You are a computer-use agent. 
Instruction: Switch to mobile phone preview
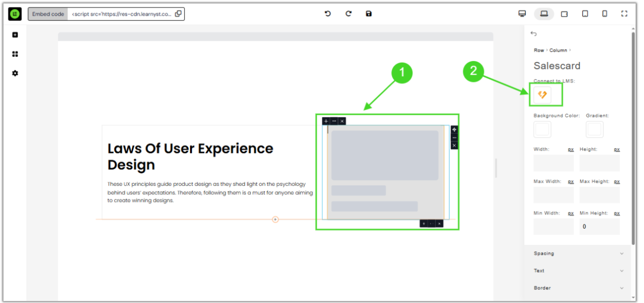click(604, 14)
